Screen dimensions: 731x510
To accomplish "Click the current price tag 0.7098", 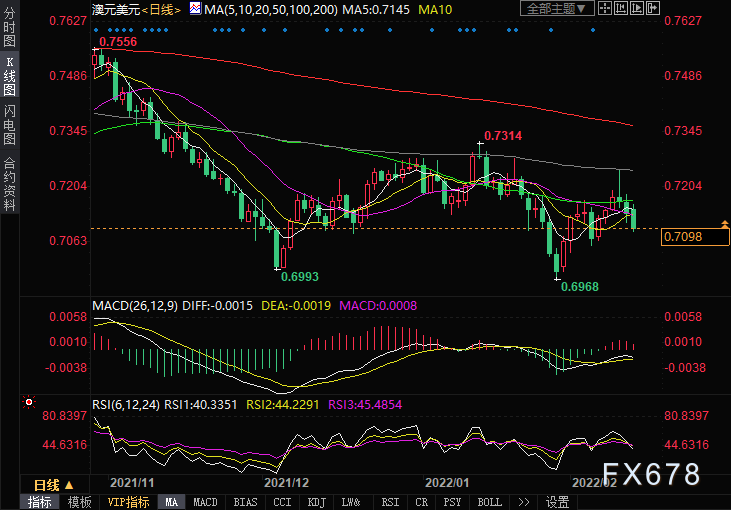I will point(695,236).
